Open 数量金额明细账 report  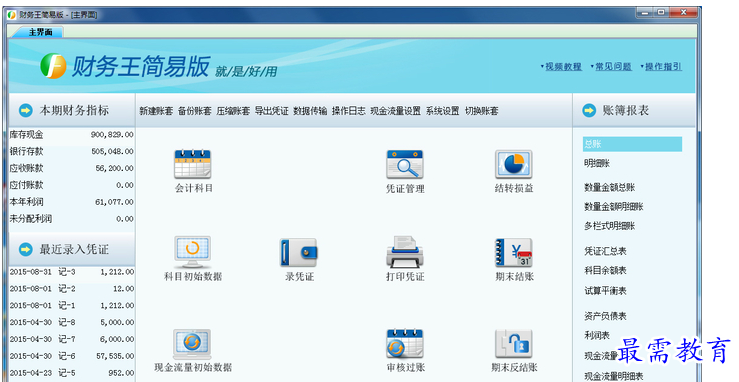614,207
